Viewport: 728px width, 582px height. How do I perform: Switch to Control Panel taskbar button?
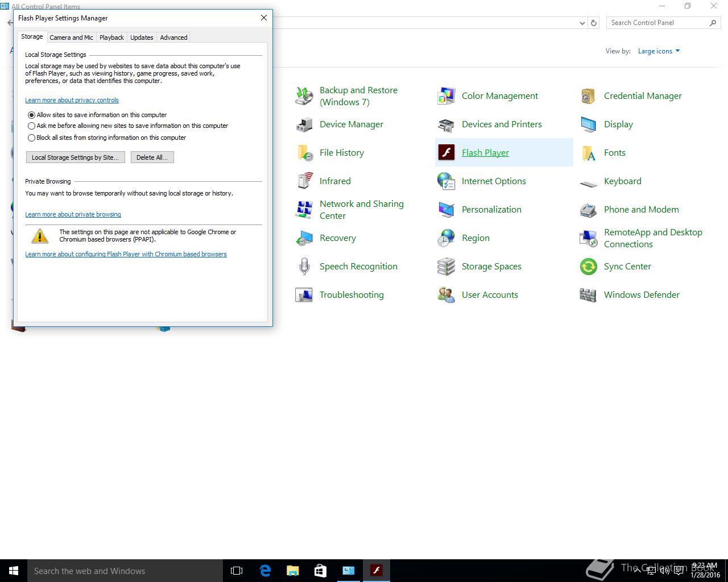pyautogui.click(x=348, y=571)
